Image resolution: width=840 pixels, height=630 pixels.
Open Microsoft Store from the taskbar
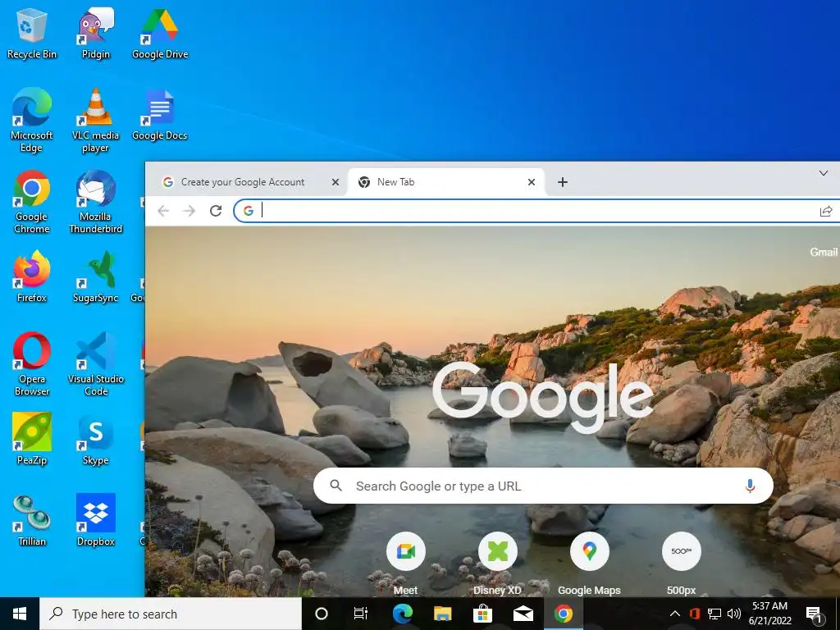[482, 614]
